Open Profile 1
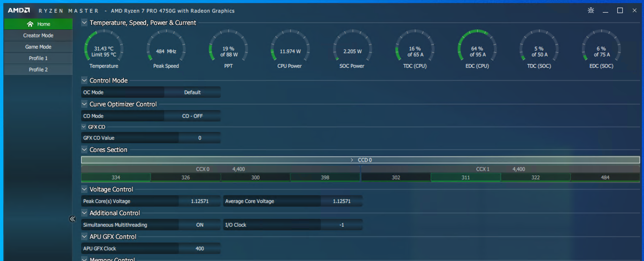 pyautogui.click(x=38, y=58)
